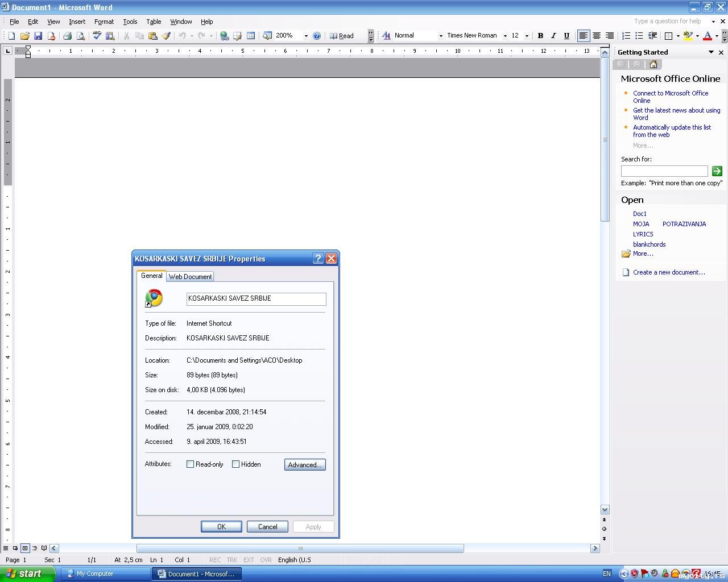
Task: Click the Print icon in the toolbar
Action: point(67,36)
